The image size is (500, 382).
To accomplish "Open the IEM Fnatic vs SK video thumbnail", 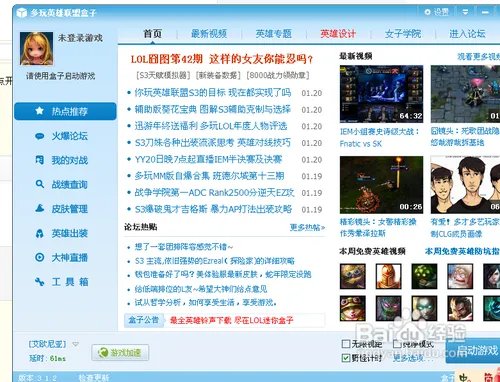I will (x=381, y=94).
